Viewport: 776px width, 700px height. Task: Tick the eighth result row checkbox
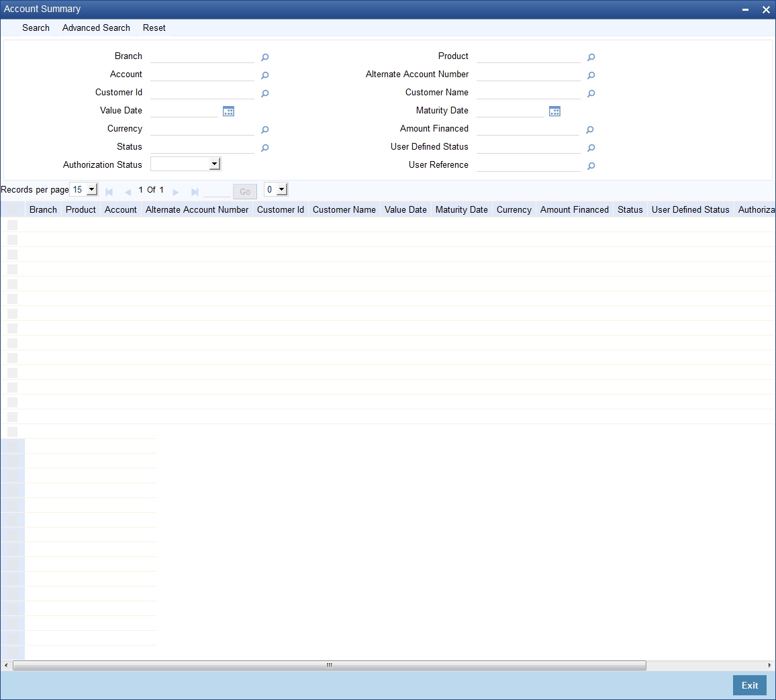pyautogui.click(x=12, y=328)
